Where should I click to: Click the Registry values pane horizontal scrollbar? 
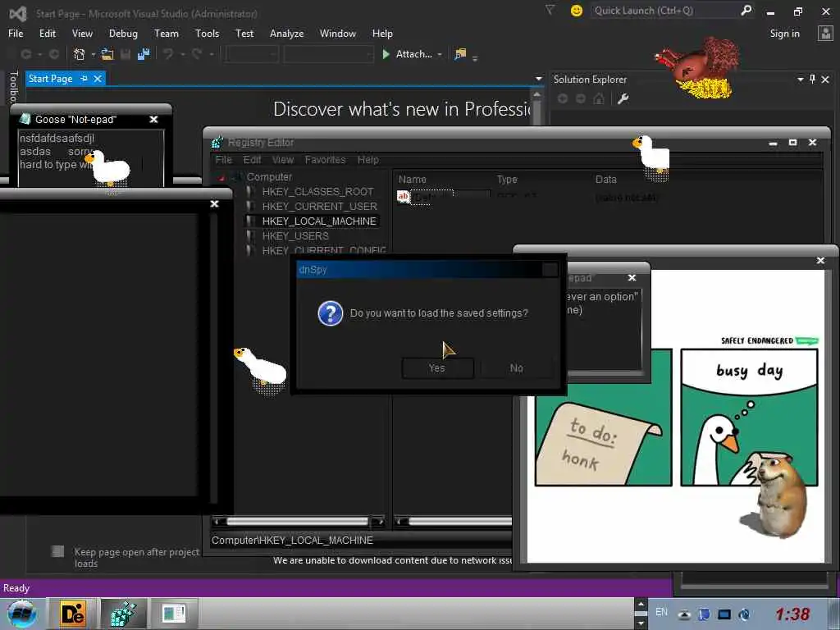(454, 521)
